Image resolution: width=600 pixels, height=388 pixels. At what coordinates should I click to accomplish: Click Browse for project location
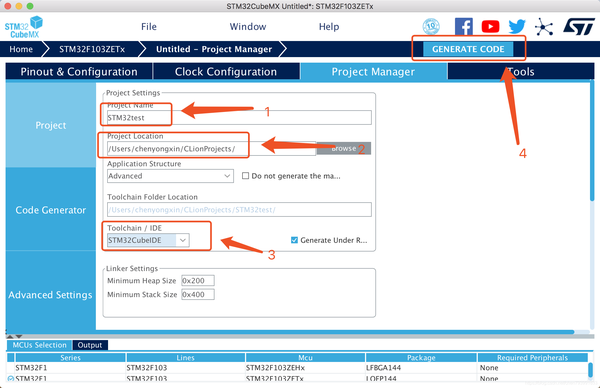pos(344,148)
